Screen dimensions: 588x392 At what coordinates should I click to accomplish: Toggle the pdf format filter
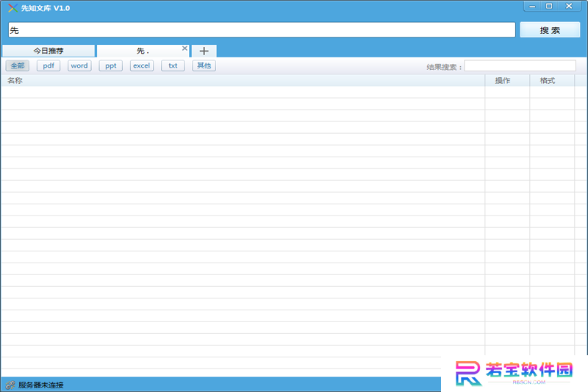(49, 65)
